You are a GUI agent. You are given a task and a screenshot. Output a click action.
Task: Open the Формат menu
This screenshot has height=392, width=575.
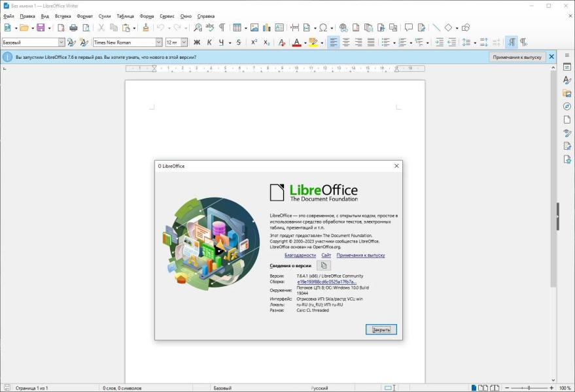tap(84, 16)
